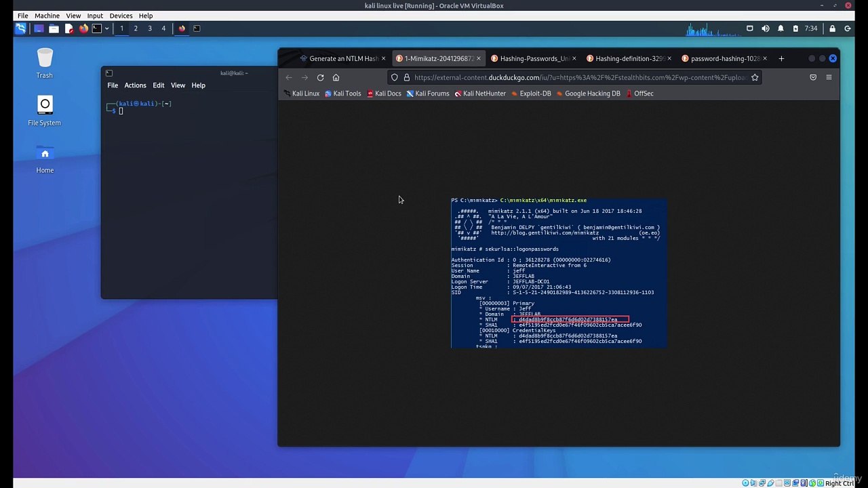The width and height of the screenshot is (868, 488).
Task: Switch to the Hashing-Passwords tab
Action: pyautogui.click(x=533, y=58)
